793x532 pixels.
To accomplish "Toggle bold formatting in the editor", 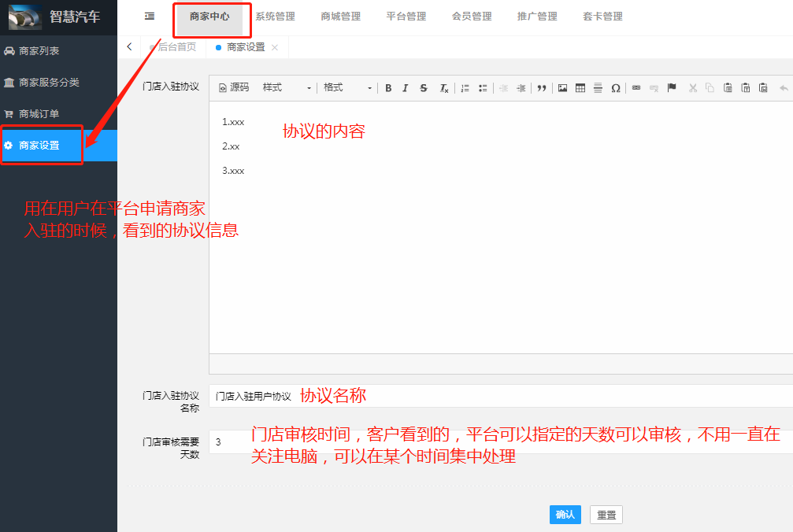I will click(388, 88).
